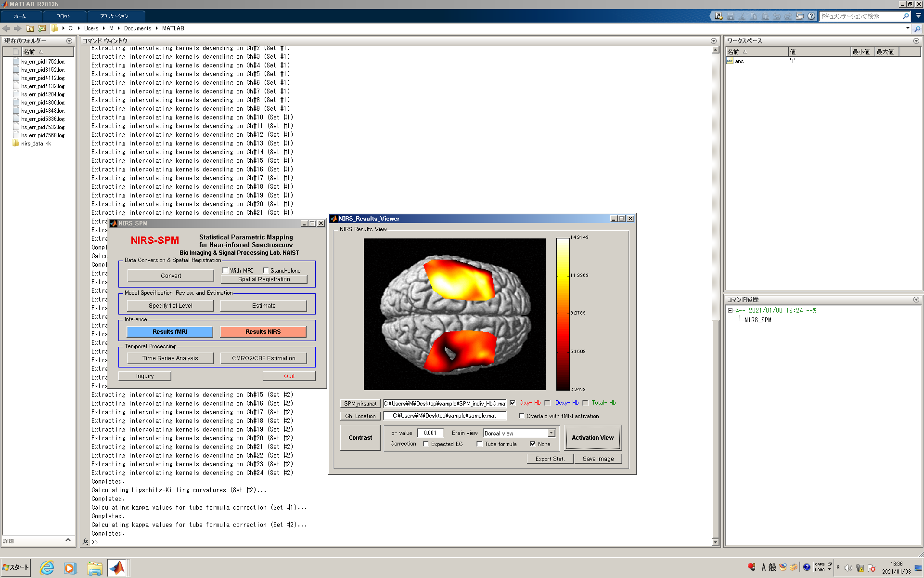Enable the With MRI checkbox
The width and height of the screenshot is (924, 578).
tap(225, 270)
